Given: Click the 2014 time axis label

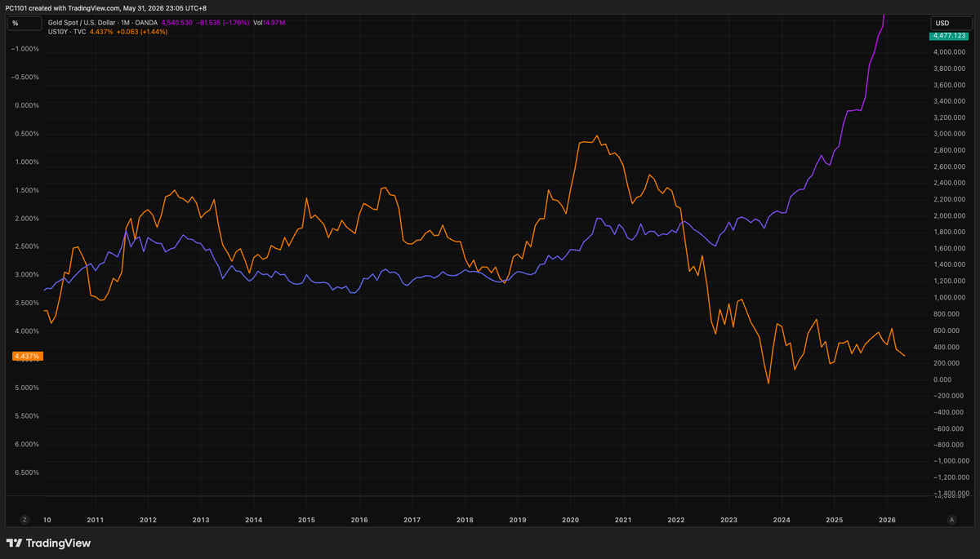Looking at the screenshot, I should point(253,519).
